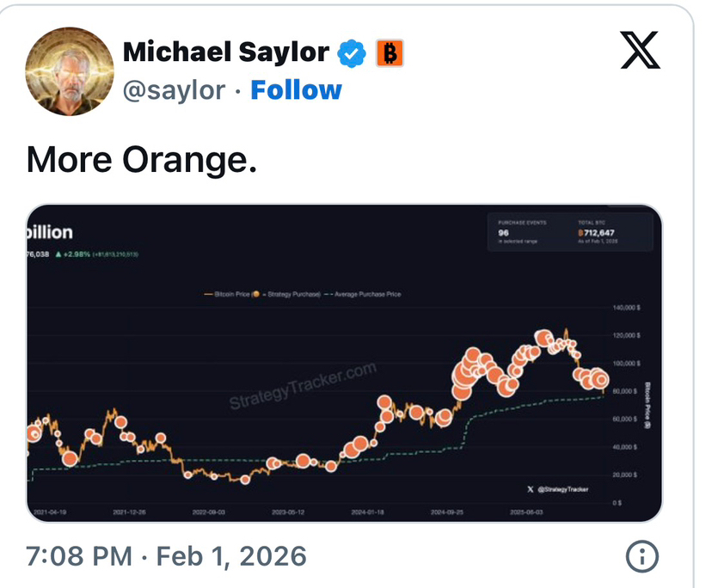The image size is (712, 588).
Task: Click the @StrategyTracker credit in the chart
Action: (559, 489)
